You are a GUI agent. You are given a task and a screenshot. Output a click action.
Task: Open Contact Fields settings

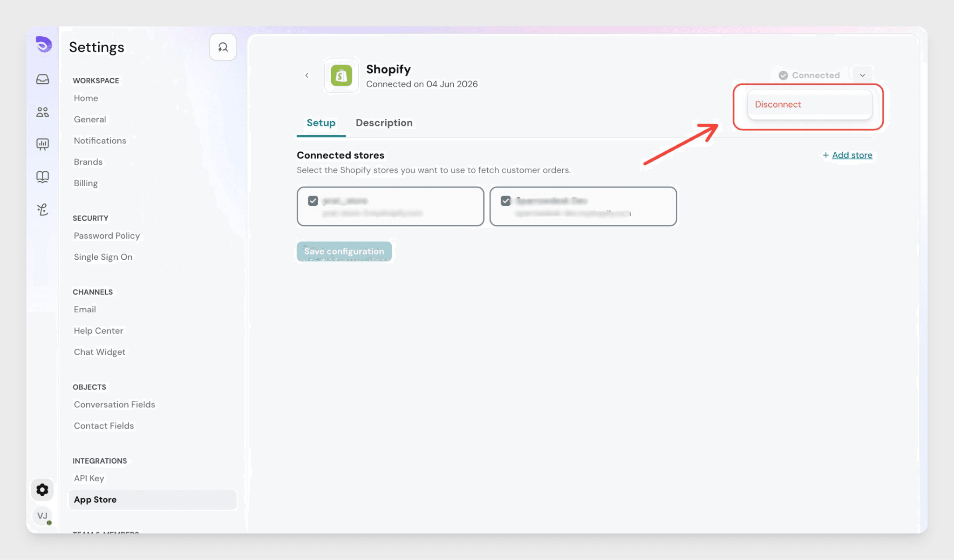(103, 426)
